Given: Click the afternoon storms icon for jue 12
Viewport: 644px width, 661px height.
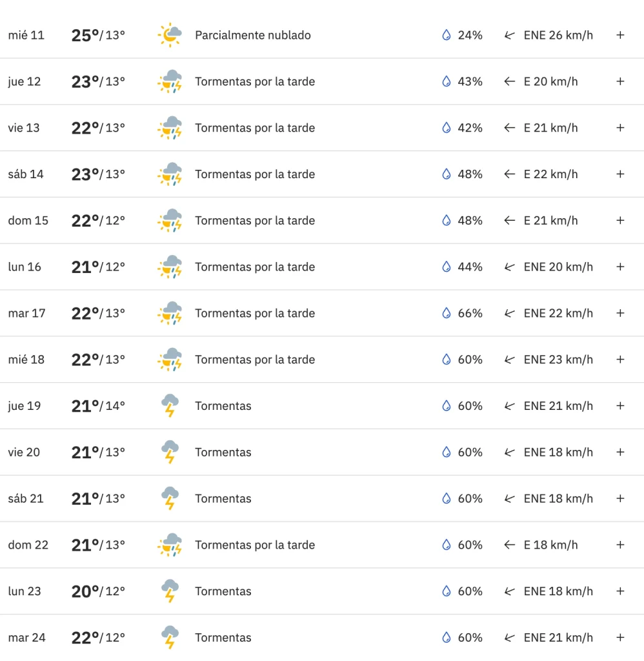Looking at the screenshot, I should [170, 81].
